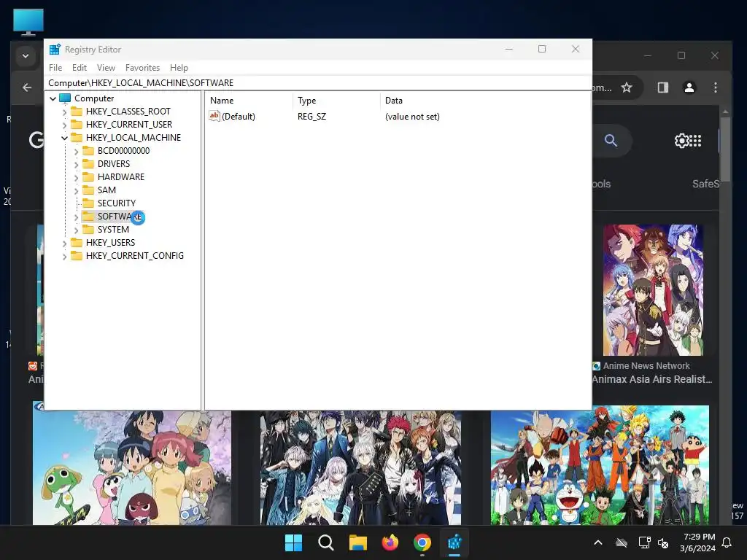The image size is (747, 560).
Task: Click the HKEY_USERS folder icon
Action: [76, 242]
